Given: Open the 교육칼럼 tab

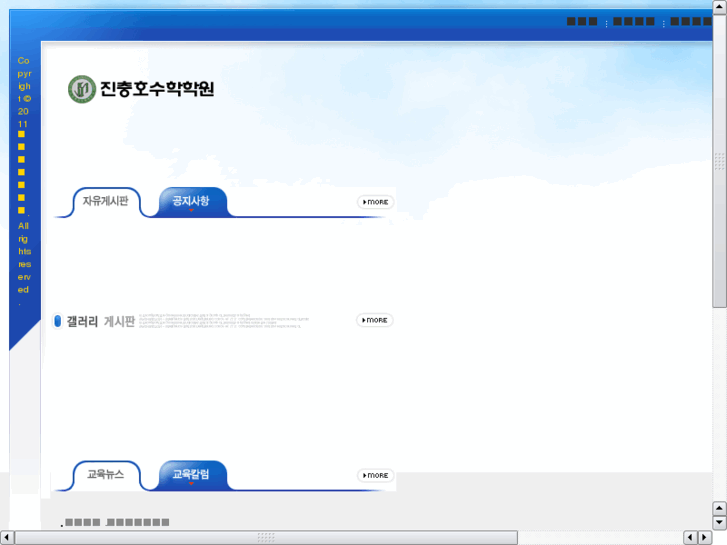Looking at the screenshot, I should [x=191, y=474].
